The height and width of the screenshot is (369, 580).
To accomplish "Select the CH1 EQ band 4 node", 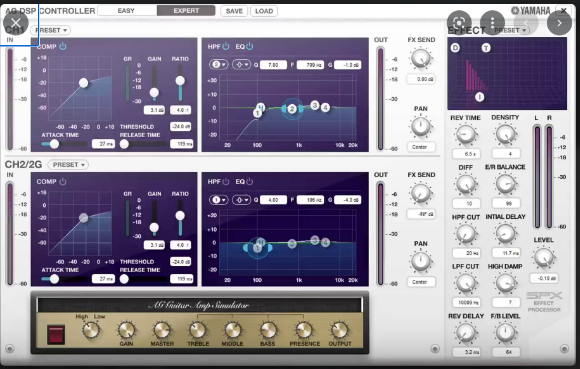I will click(x=325, y=108).
